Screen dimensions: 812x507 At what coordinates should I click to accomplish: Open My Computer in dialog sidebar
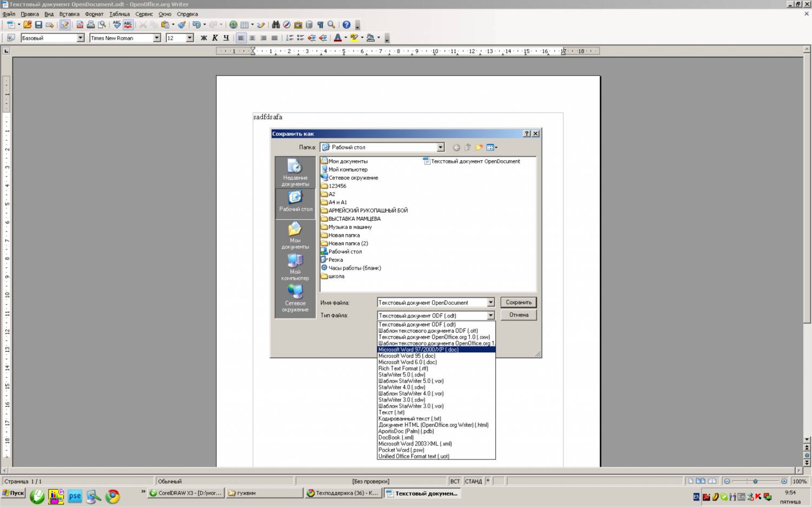click(x=295, y=267)
